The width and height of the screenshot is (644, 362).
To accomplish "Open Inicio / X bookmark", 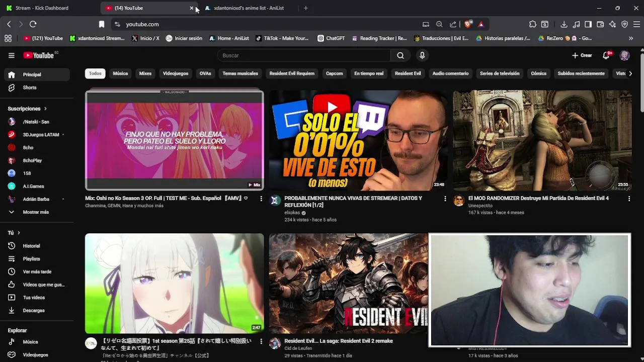I will (145, 38).
